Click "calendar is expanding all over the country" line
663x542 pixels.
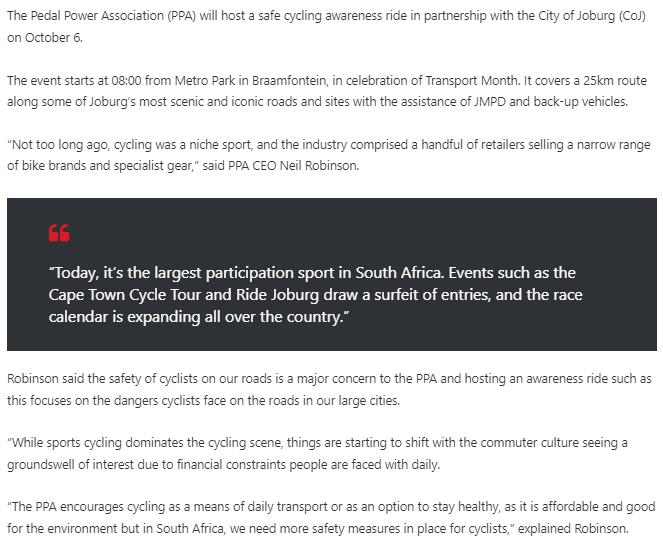click(x=199, y=317)
